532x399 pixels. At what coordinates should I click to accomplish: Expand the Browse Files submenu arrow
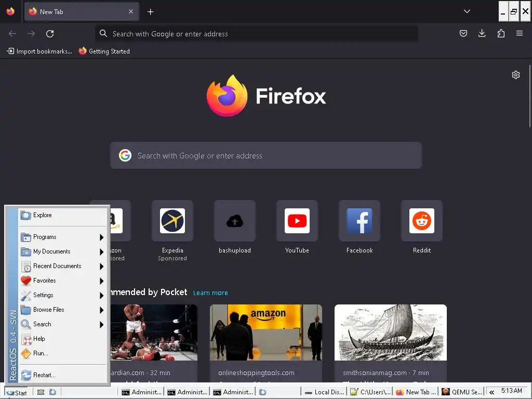coord(101,310)
